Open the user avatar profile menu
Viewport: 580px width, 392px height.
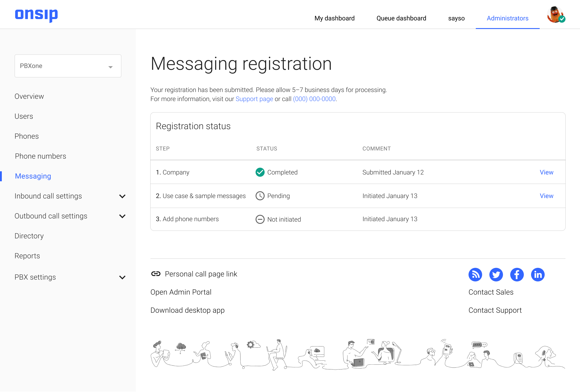[x=556, y=15]
